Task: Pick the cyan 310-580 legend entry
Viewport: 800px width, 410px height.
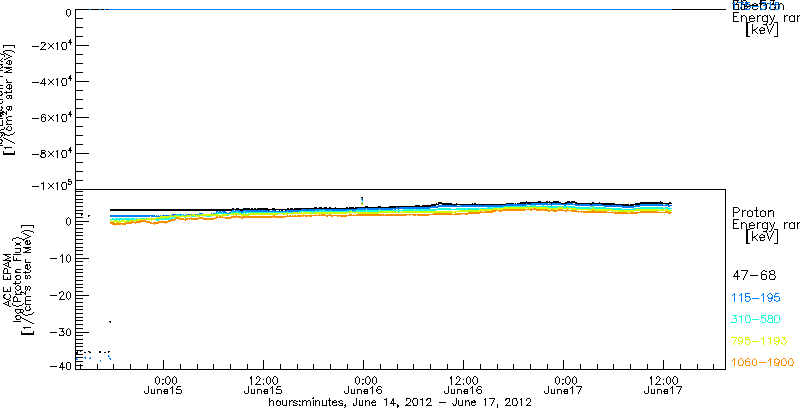Action: 756,320
